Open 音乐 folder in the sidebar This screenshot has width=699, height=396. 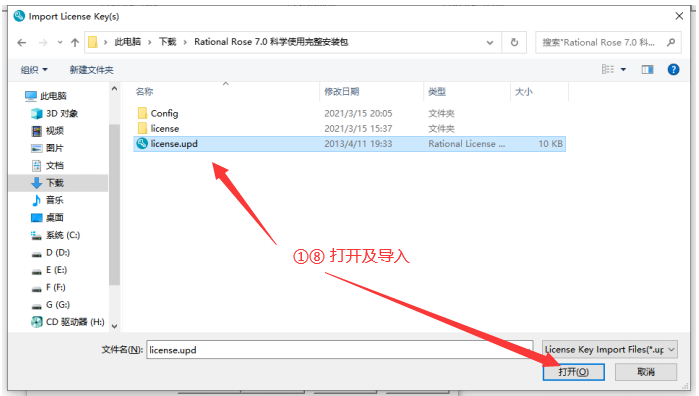point(48,200)
